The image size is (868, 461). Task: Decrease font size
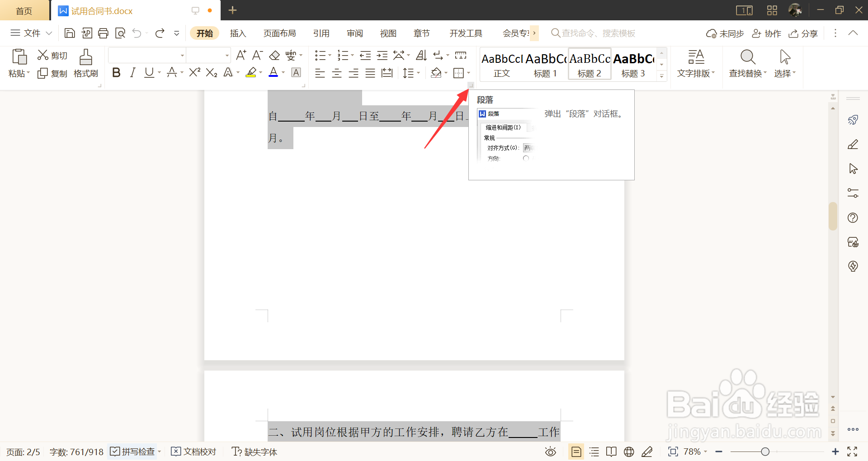257,56
